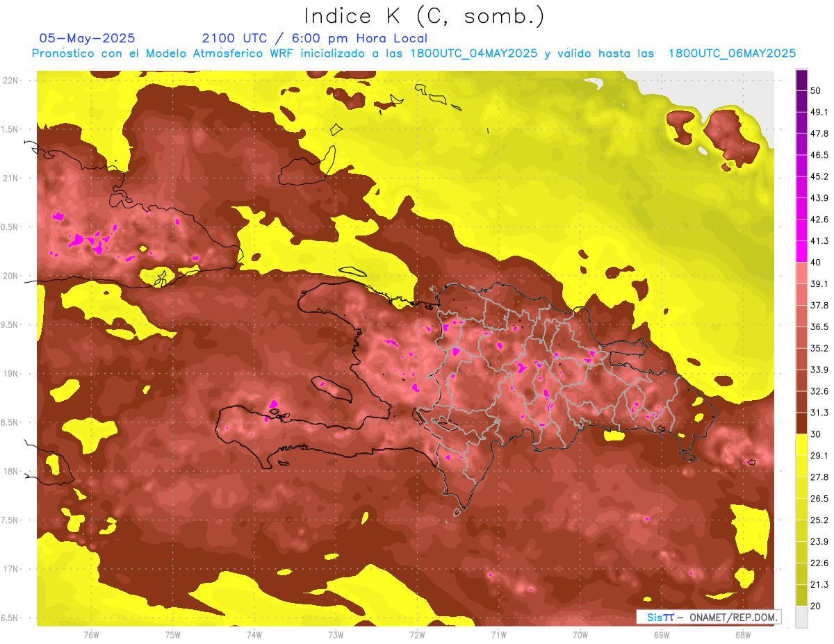This screenshot has height=644, width=834.
Task: Click the colorbar value "45.2"
Action: (819, 176)
